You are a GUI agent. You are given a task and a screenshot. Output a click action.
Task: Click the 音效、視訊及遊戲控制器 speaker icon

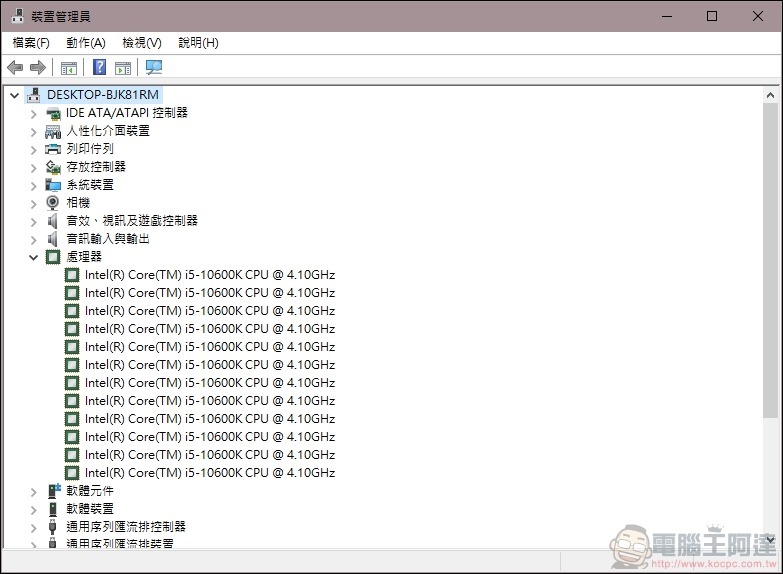click(52, 221)
